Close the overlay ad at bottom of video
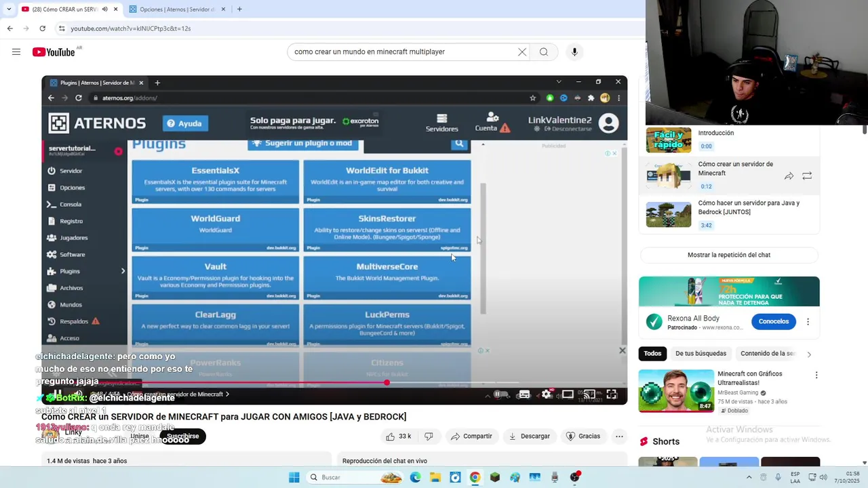Screen dimensions: 868x488 [x=622, y=350]
